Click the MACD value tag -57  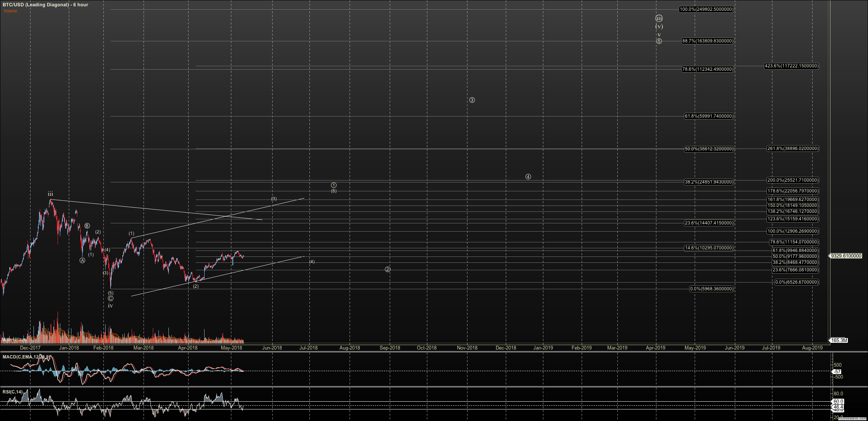[x=837, y=371]
